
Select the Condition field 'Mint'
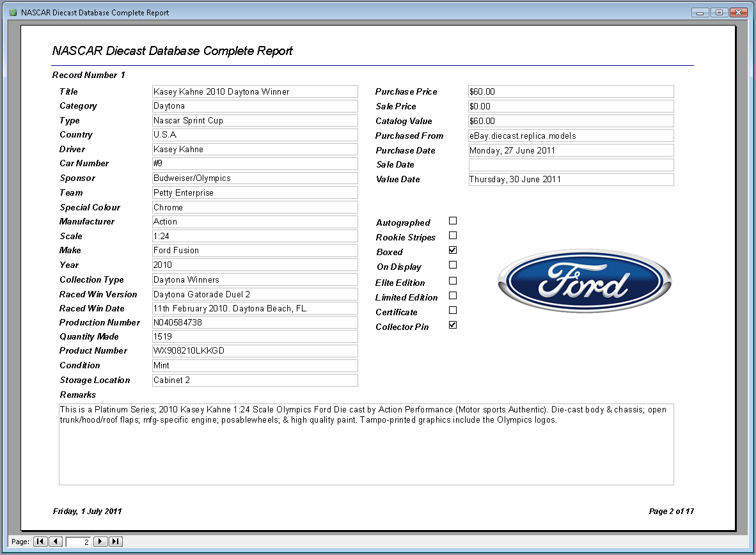(255, 366)
